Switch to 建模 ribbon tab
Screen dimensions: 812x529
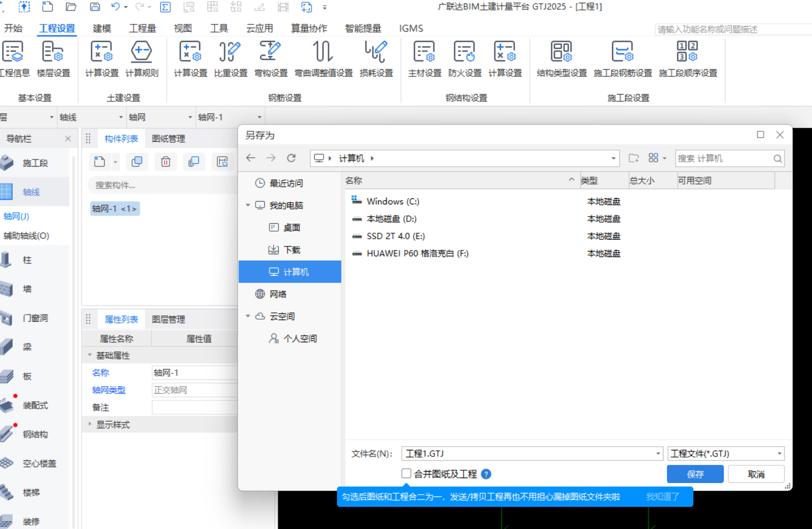click(102, 28)
